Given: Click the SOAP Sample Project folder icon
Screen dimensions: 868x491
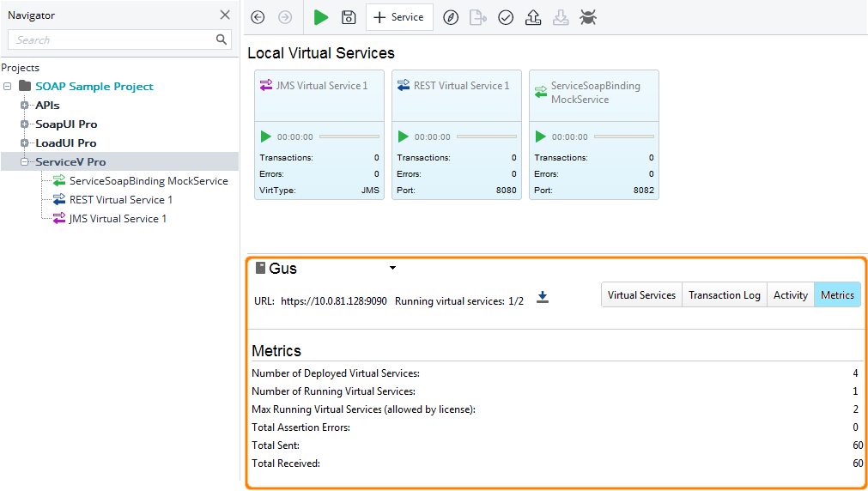Looking at the screenshot, I should (25, 86).
